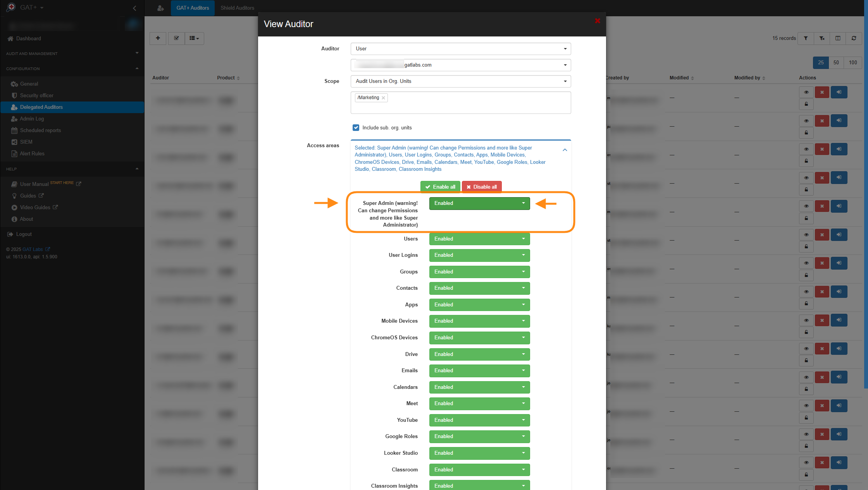Remove the /Marketing org unit tag
Screen dimensions: 868x490
(x=383, y=98)
